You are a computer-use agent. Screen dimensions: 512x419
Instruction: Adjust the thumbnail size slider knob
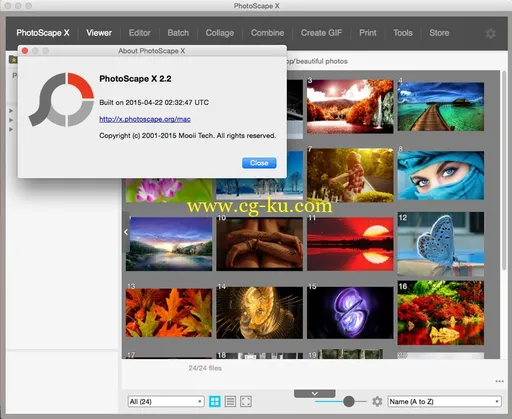(x=349, y=401)
